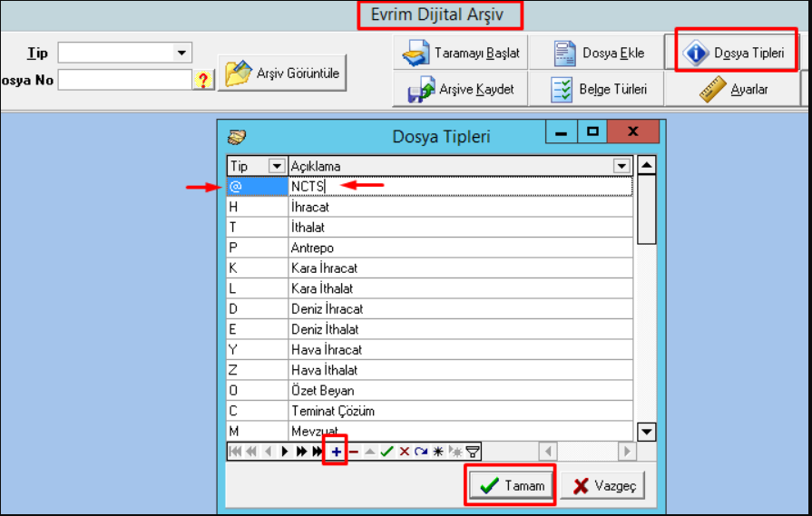812x516 pixels.
Task: Delete record with the minus icon
Action: 354,452
